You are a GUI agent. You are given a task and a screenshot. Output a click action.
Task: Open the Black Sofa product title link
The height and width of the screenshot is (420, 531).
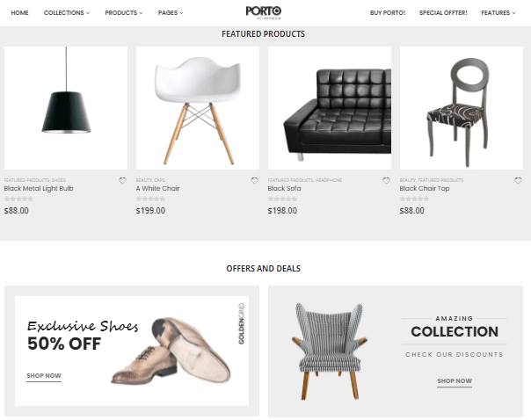(x=284, y=189)
